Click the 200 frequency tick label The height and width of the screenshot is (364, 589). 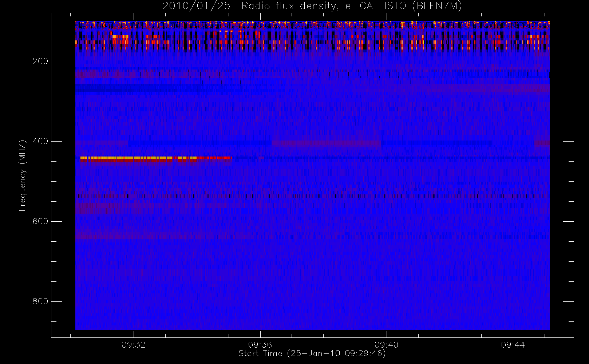(40, 61)
